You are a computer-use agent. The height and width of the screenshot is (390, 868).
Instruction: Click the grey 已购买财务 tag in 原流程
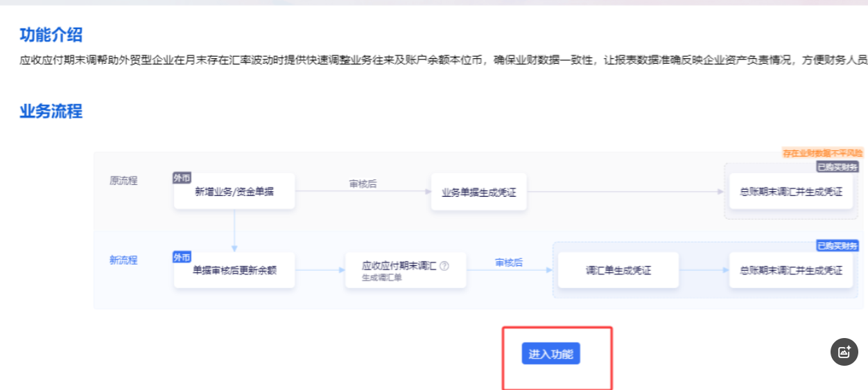click(837, 167)
